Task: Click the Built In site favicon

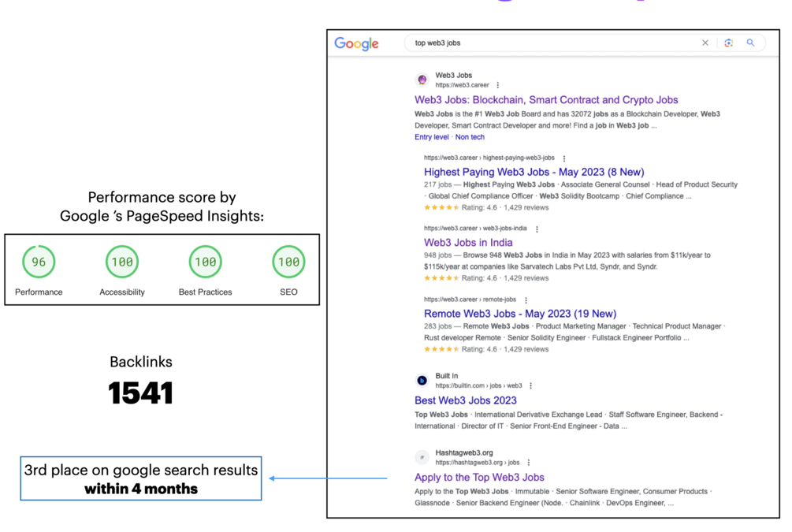Action: [422, 381]
